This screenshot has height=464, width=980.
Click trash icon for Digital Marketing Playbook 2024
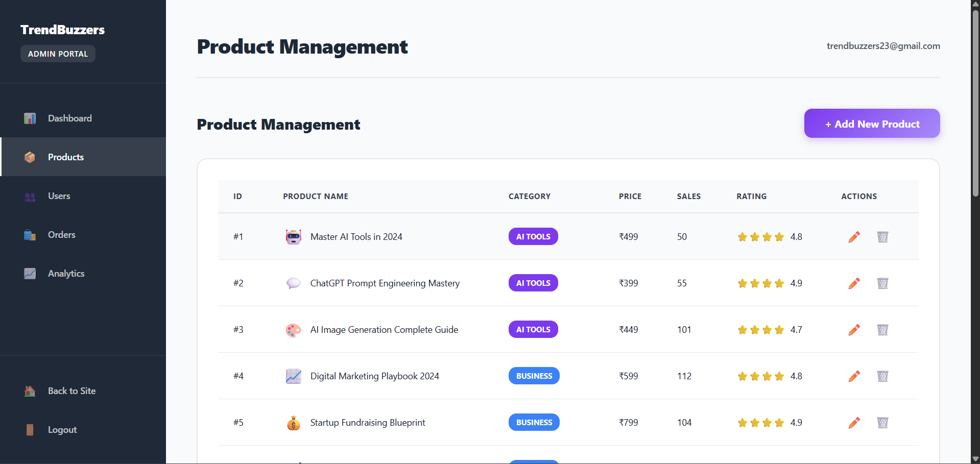(882, 376)
